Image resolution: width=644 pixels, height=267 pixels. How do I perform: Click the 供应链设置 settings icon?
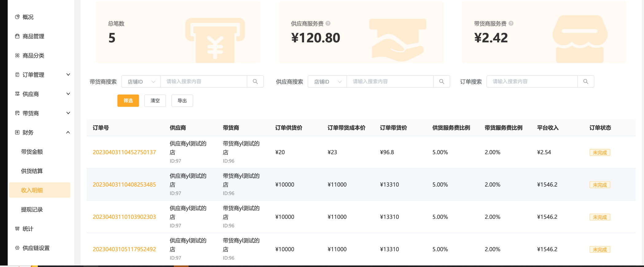tap(17, 248)
